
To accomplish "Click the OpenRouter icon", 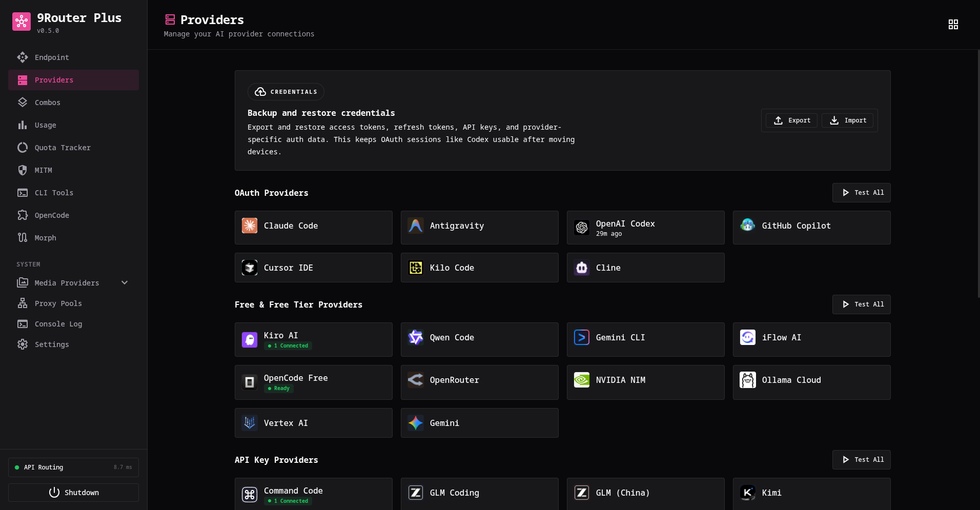I will [x=416, y=380].
